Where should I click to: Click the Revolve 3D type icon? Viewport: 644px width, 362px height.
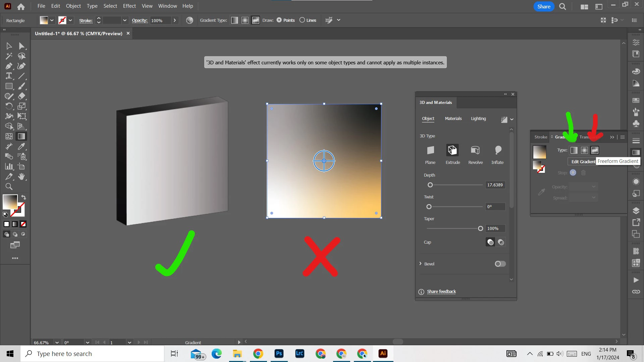475,150
